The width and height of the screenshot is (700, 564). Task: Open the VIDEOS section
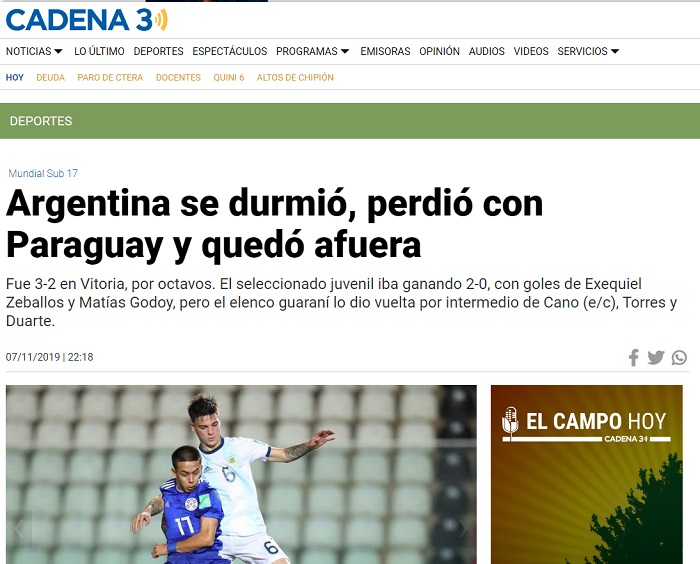pos(531,51)
